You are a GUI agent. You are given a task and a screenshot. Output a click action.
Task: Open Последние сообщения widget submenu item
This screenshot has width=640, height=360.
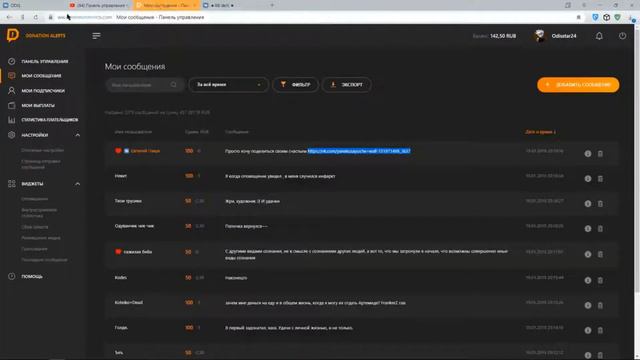pyautogui.click(x=44, y=260)
